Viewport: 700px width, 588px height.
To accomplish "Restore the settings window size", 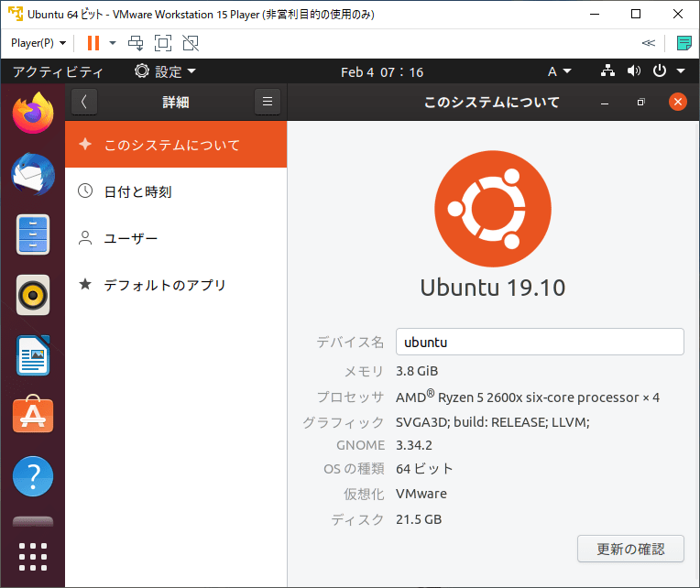I will [641, 103].
